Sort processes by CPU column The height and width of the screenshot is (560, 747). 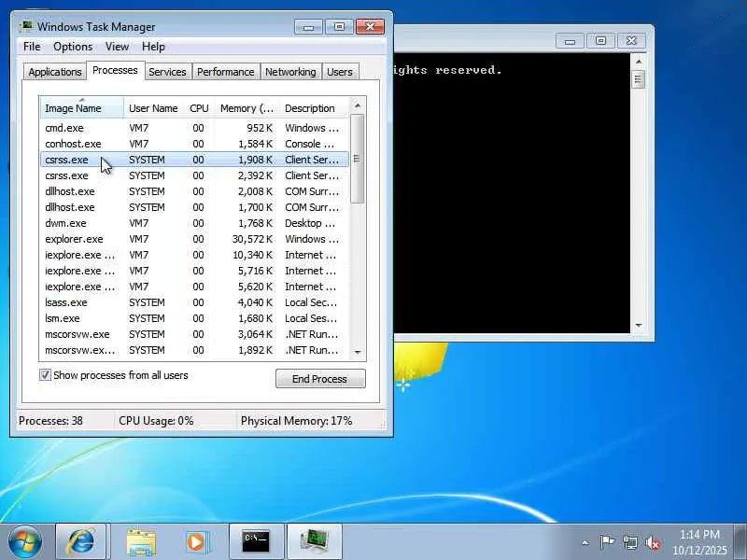[199, 108]
